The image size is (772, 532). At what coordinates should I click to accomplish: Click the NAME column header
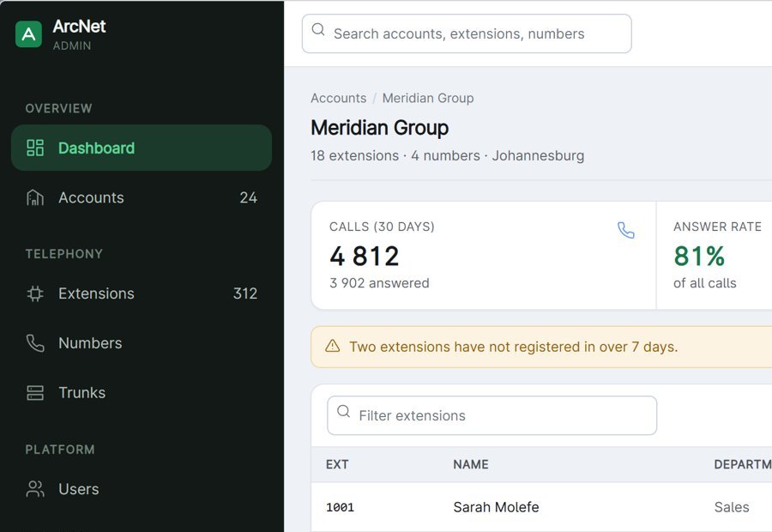click(x=471, y=464)
